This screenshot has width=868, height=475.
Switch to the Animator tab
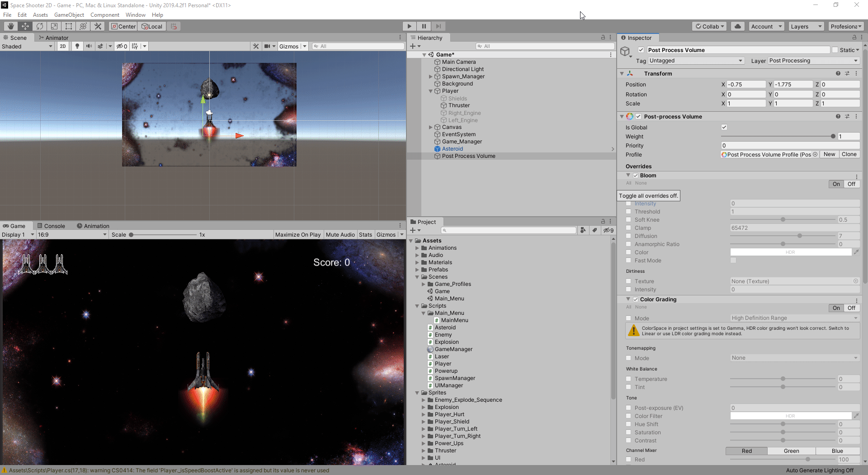pos(53,38)
